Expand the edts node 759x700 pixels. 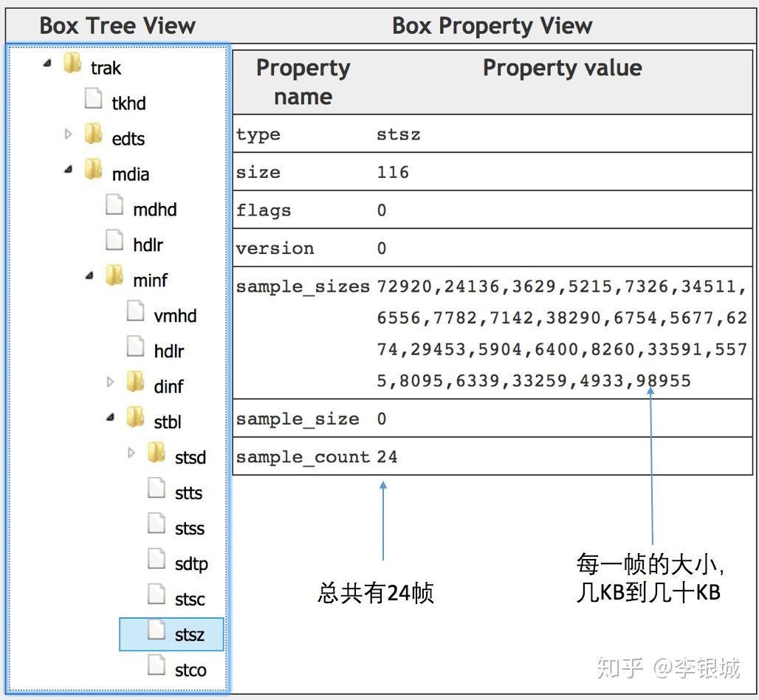(69, 134)
